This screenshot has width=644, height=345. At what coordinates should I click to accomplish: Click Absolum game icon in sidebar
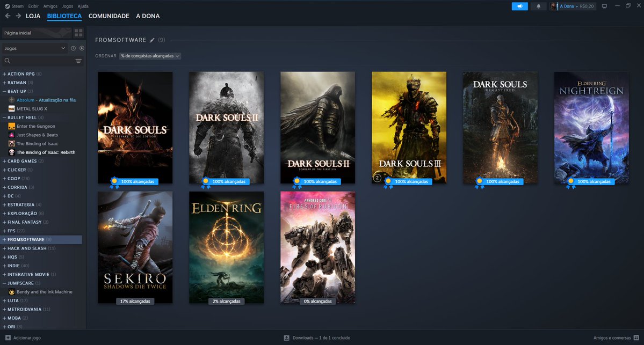pos(11,100)
